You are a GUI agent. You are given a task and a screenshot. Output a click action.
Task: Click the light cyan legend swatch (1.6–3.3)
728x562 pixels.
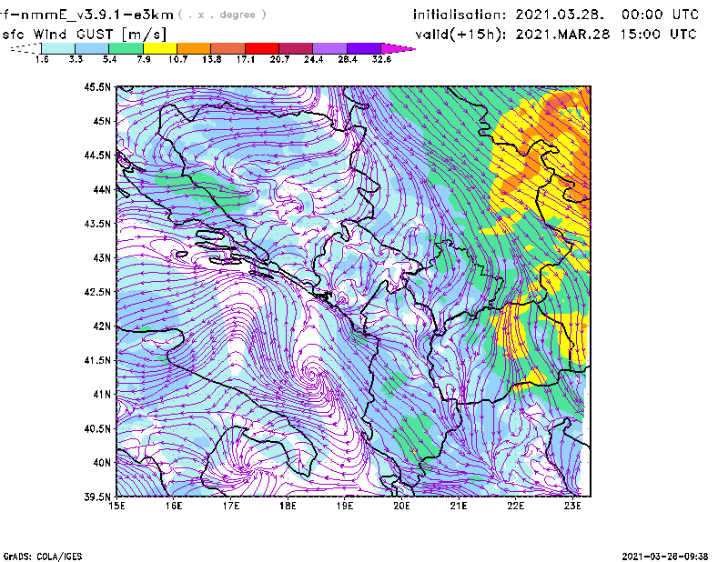coord(58,48)
